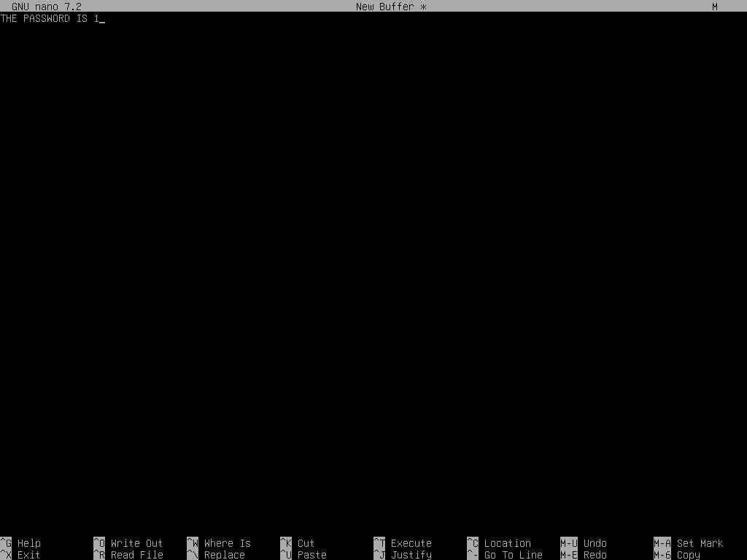Select the ^O Write Out shortcut
This screenshot has width=747, height=560.
click(x=128, y=542)
